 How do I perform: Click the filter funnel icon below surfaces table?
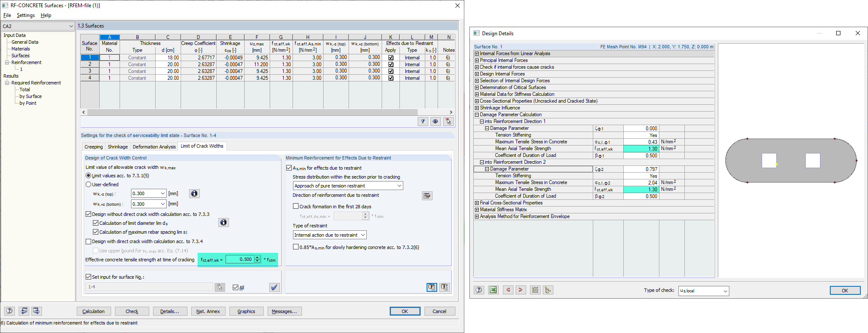423,122
